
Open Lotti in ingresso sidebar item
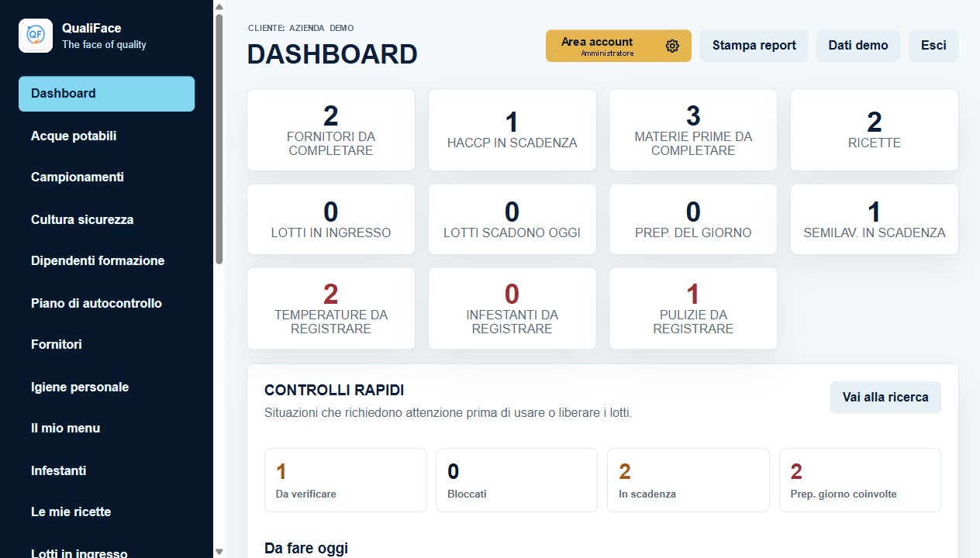106,549
